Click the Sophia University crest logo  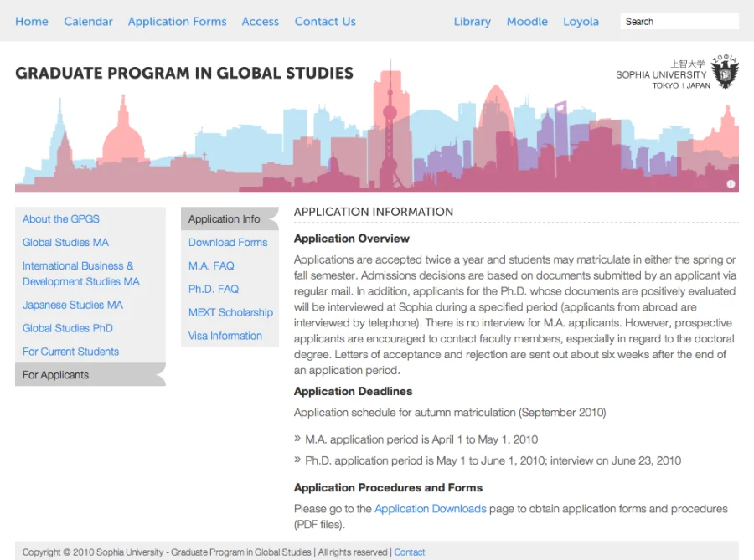click(725, 73)
